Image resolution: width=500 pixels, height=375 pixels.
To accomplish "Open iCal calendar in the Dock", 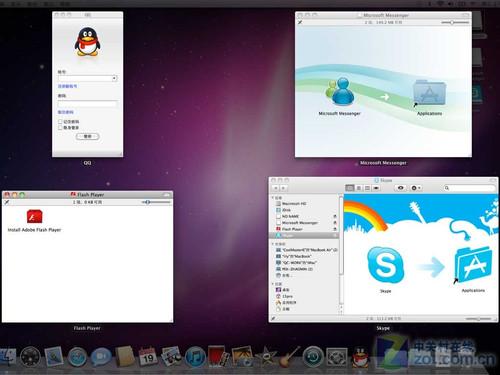I will click(x=148, y=356).
